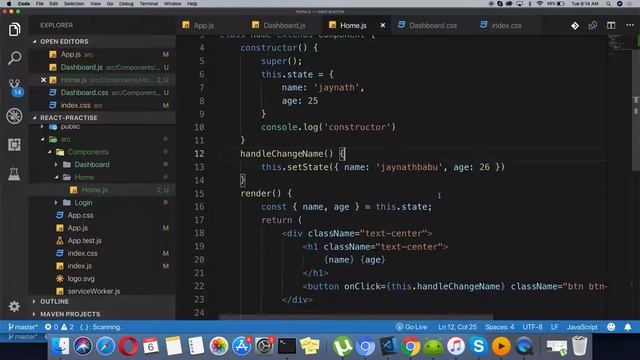Expand the Login folder
The height and width of the screenshot is (360, 640).
pyautogui.click(x=83, y=202)
